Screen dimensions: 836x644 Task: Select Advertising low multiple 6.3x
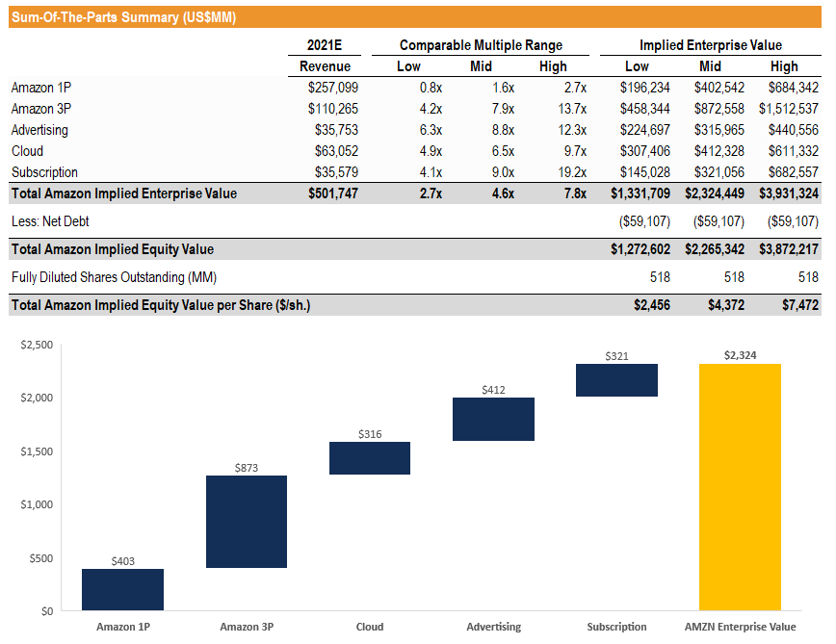click(x=431, y=130)
